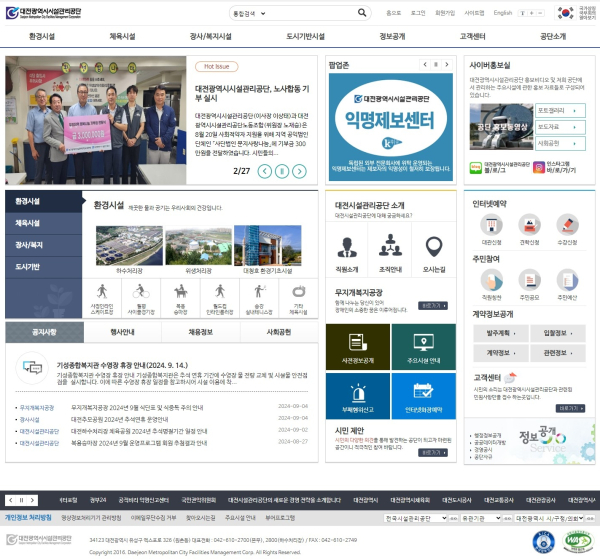The width and height of the screenshot is (600, 560).
Task: Open the English version link
Action: [x=502, y=13]
